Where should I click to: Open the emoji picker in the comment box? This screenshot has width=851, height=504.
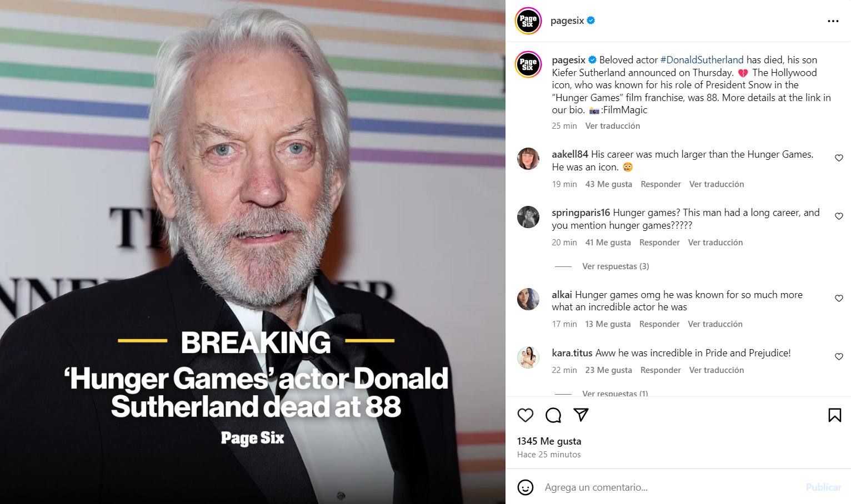[x=525, y=487]
